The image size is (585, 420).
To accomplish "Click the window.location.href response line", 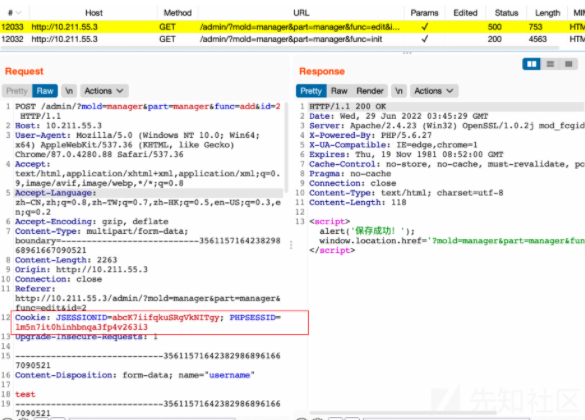I will point(452,241).
